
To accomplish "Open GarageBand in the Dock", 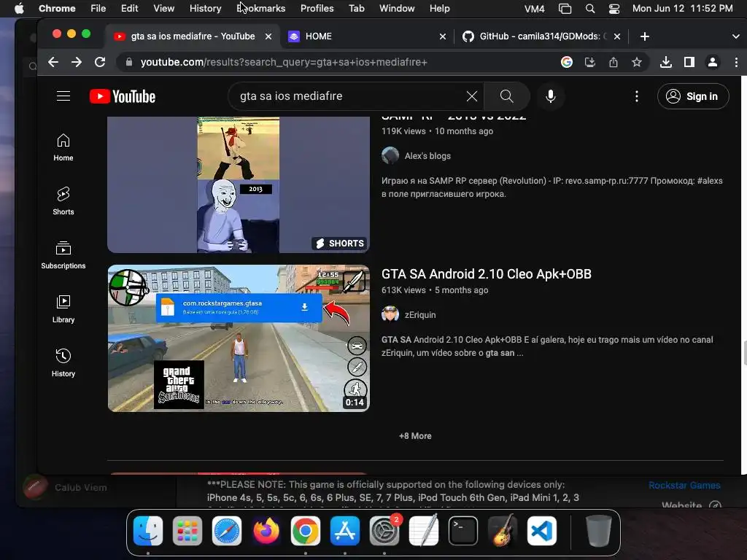I will pos(503,531).
